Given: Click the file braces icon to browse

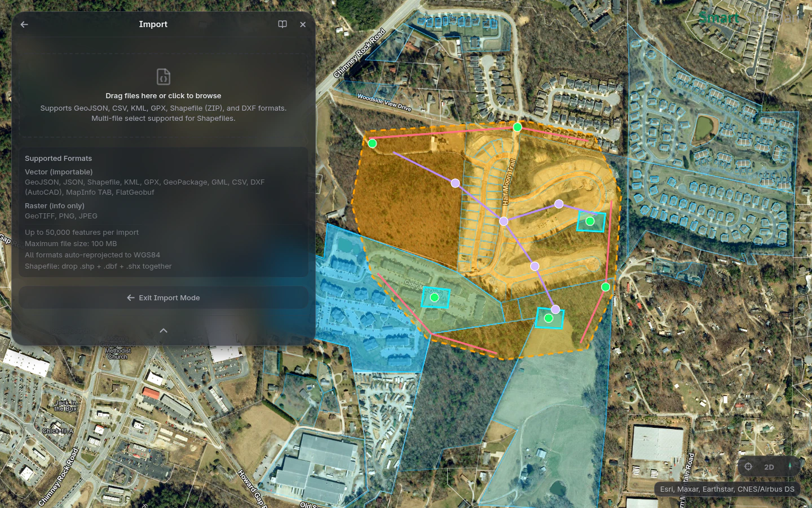Looking at the screenshot, I should tap(164, 76).
